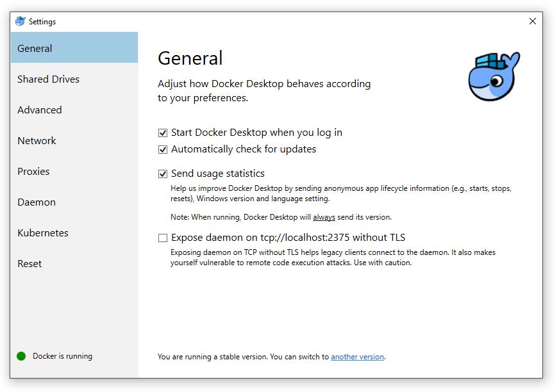
Task: Follow the 'another version' link
Action: click(x=357, y=357)
